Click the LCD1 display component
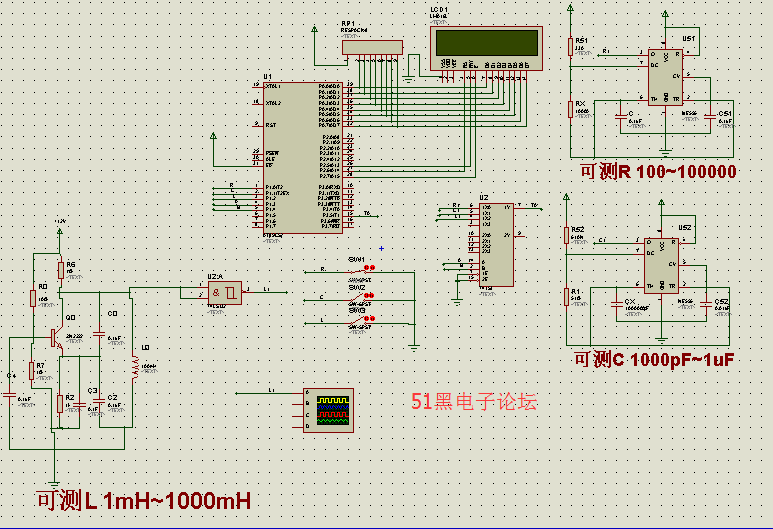This screenshot has height=529, width=773. coord(486,48)
